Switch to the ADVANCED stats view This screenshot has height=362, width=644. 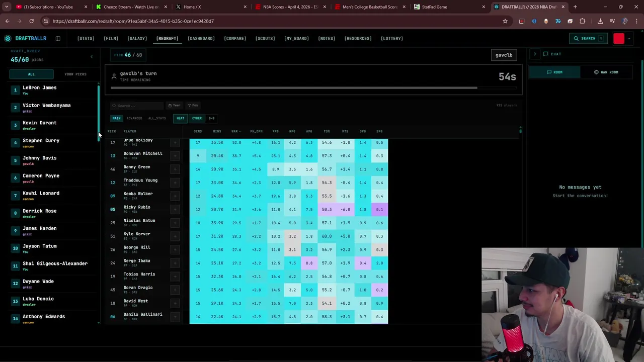coord(134,118)
